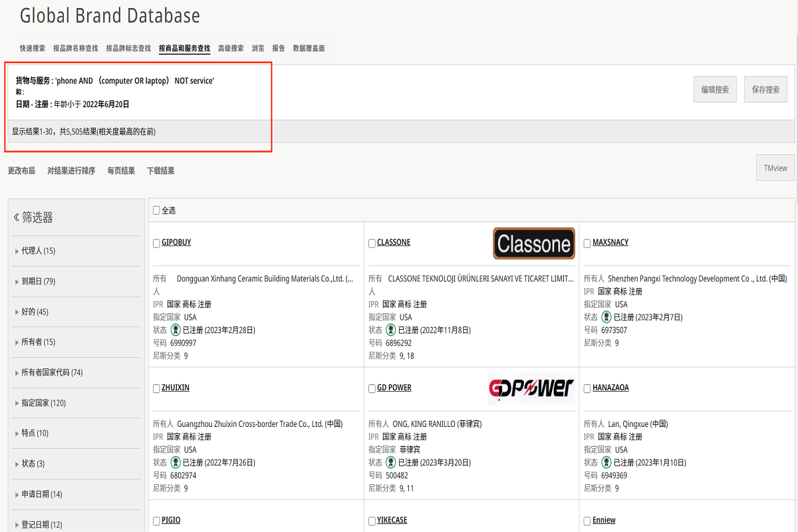The height and width of the screenshot is (532, 798).
Task: Open the ZHUIXIN brand link
Action: [176, 388]
